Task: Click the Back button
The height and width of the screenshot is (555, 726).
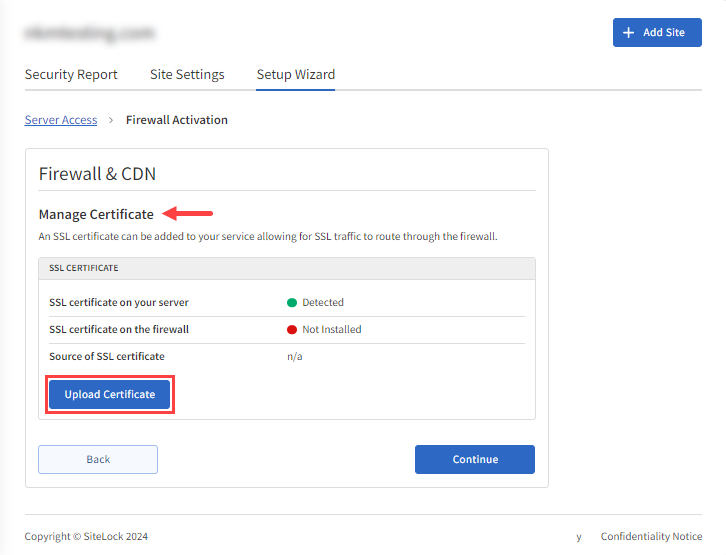Action: click(x=98, y=459)
